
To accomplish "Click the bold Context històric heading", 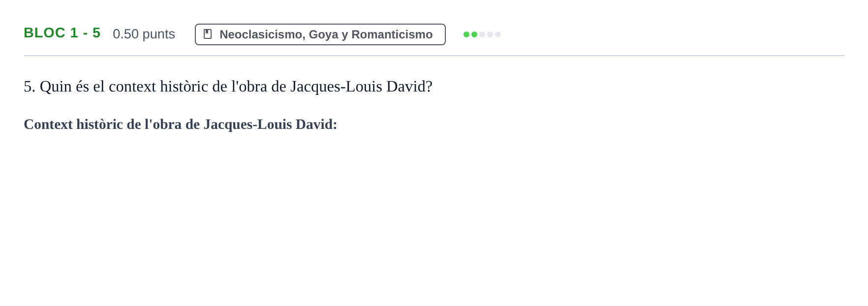I will (181, 124).
